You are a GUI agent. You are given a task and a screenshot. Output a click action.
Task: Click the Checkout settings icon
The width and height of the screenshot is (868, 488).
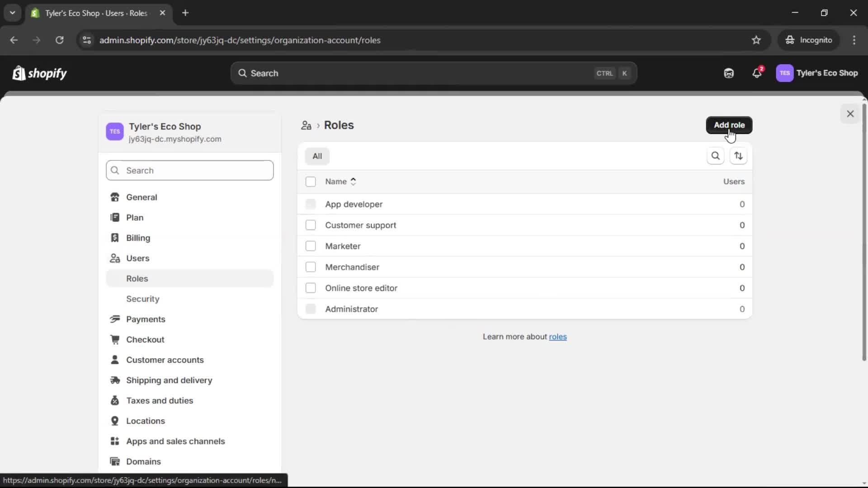click(x=115, y=339)
